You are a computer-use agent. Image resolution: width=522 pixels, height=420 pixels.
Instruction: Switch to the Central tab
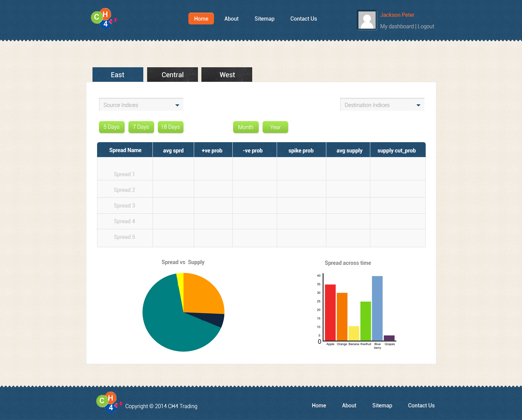pos(172,75)
